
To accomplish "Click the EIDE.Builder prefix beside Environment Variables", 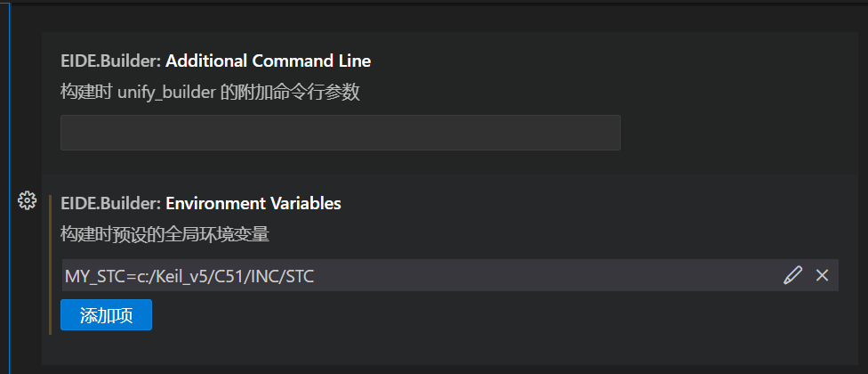I will tap(110, 203).
